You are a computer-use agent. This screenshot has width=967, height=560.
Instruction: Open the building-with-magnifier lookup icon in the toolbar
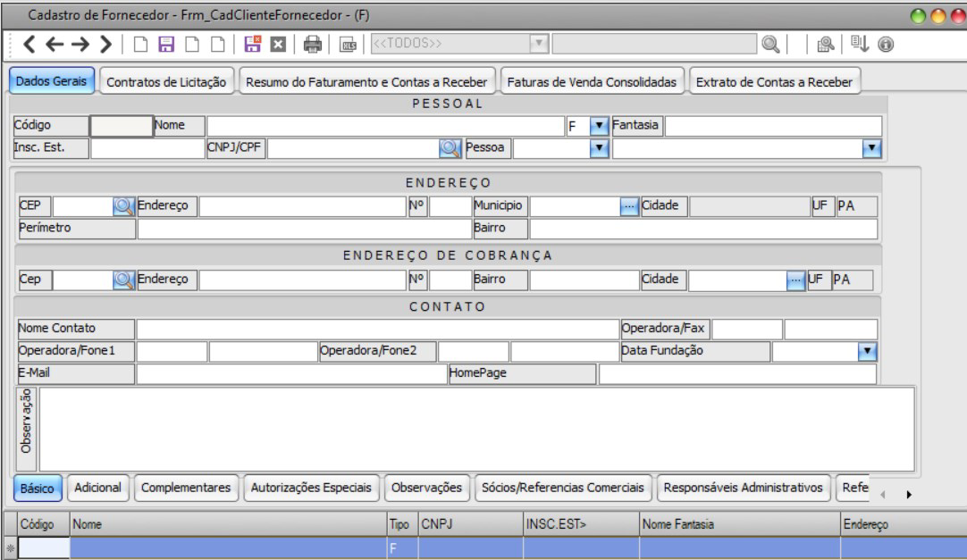[825, 45]
